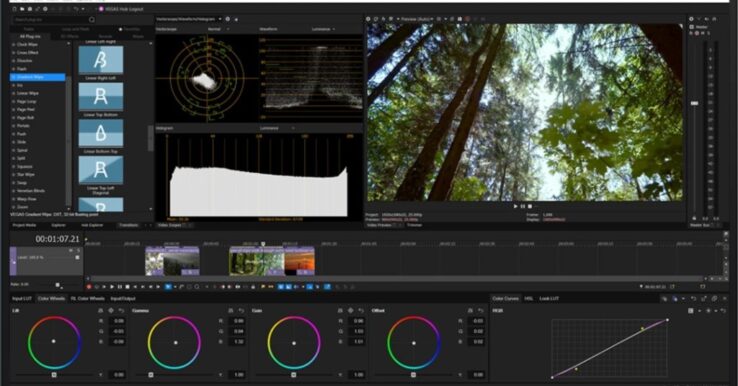Click the Master bus volume fader handle
The width and height of the screenshot is (738, 386).
(x=694, y=103)
